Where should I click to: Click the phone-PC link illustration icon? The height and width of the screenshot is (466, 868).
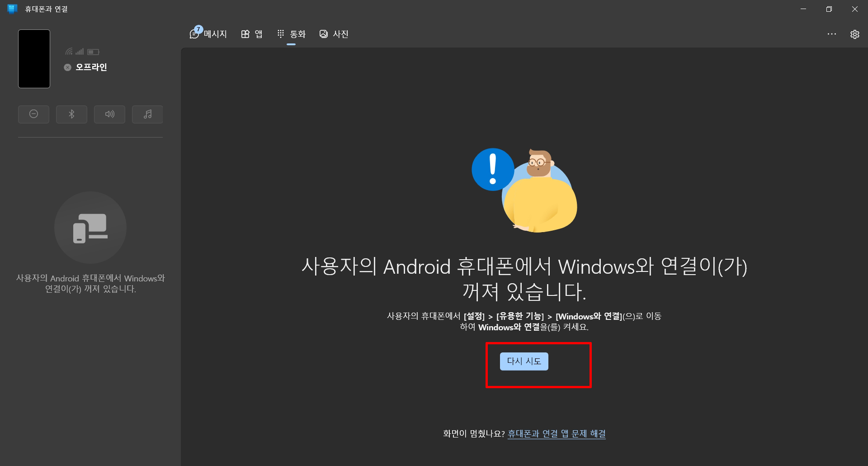coord(90,228)
